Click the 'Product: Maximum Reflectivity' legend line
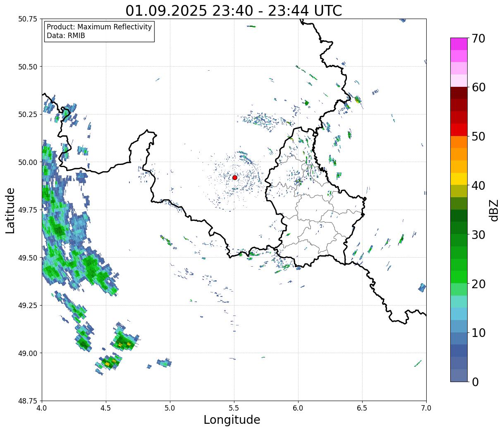The image size is (504, 430). (x=99, y=27)
